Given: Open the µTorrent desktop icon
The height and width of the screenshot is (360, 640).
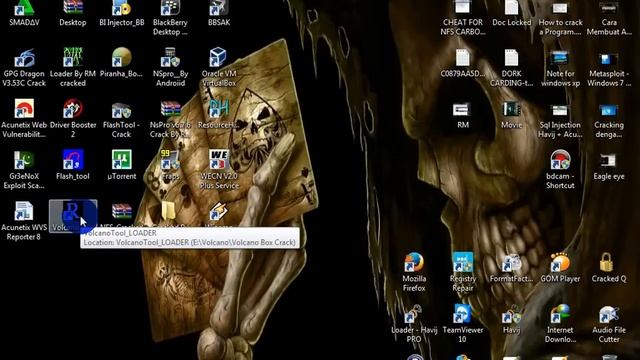Looking at the screenshot, I should point(122,160).
